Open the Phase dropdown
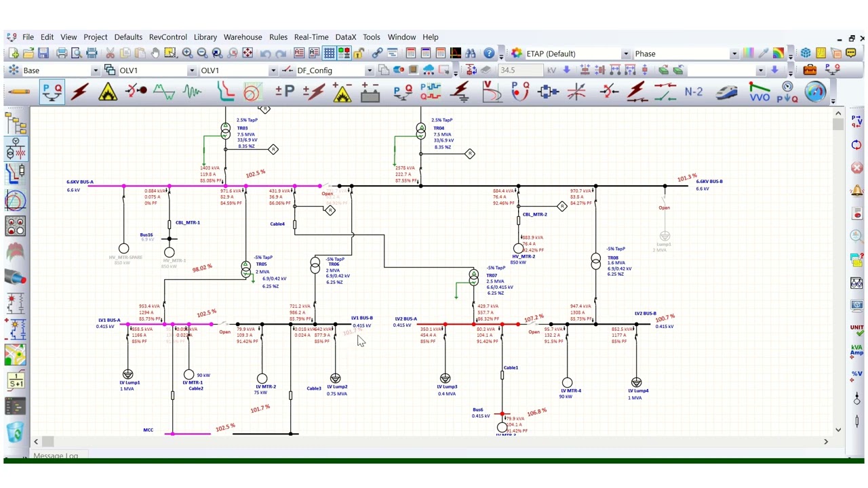 (734, 54)
